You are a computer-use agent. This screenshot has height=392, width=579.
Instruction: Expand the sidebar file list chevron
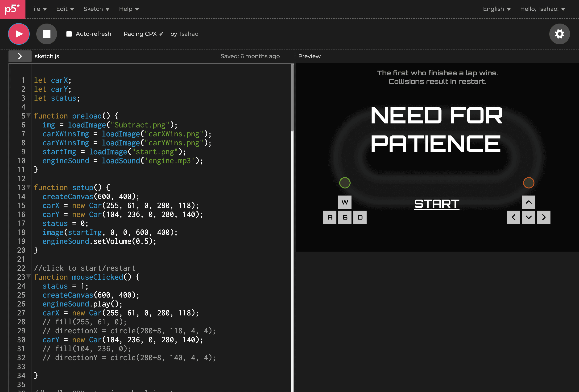coord(20,56)
